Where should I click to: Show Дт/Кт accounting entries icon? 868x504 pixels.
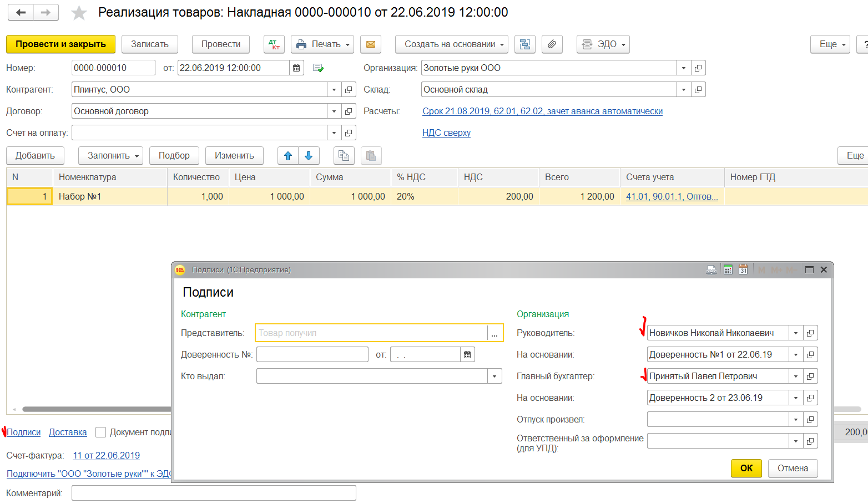point(274,44)
